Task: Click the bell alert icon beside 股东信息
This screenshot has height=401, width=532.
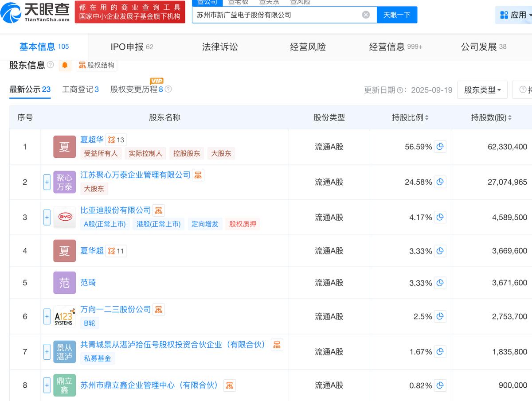Action: point(65,65)
